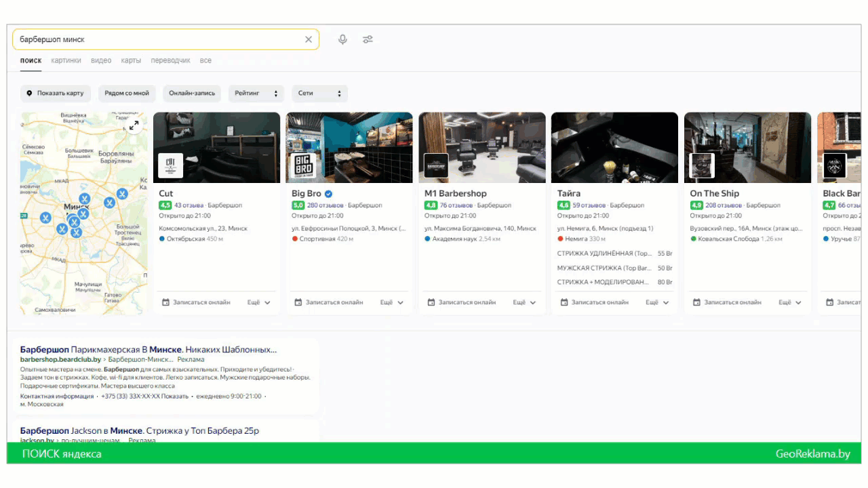
Task: Expand Ещё menu in M1 Barbershop card
Action: 525,302
